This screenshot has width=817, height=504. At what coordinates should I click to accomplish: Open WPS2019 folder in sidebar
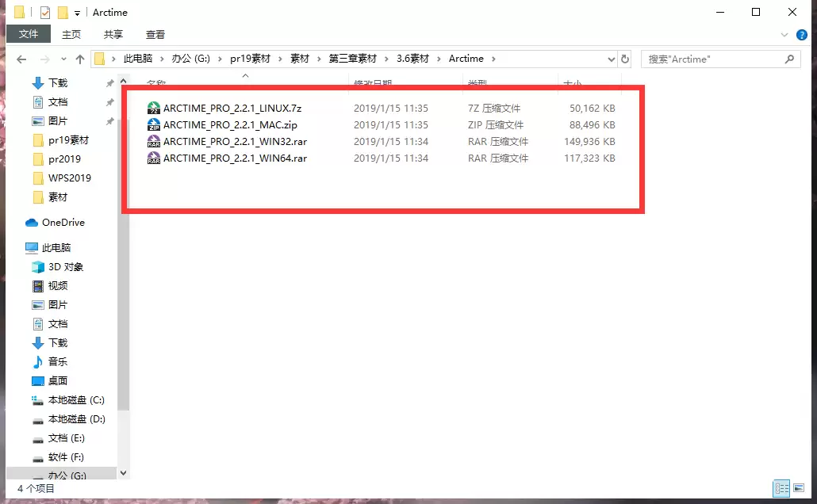click(69, 178)
